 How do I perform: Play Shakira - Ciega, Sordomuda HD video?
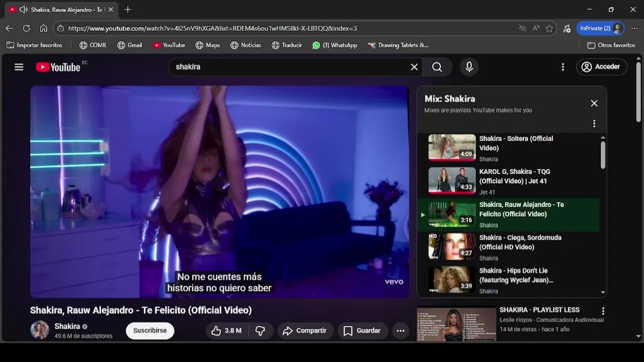click(508, 247)
